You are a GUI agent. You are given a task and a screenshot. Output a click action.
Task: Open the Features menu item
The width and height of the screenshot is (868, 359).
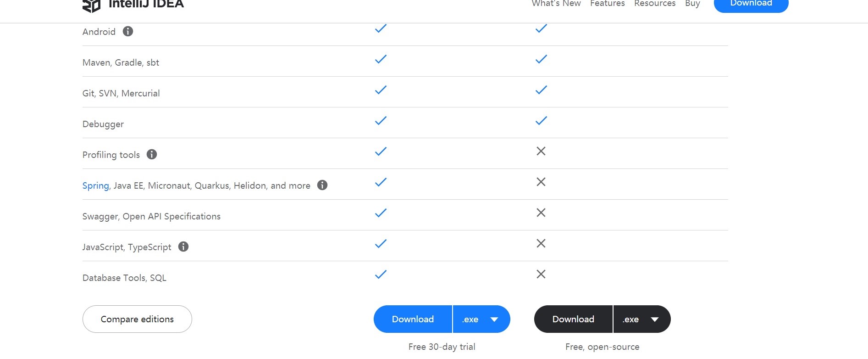pos(608,4)
